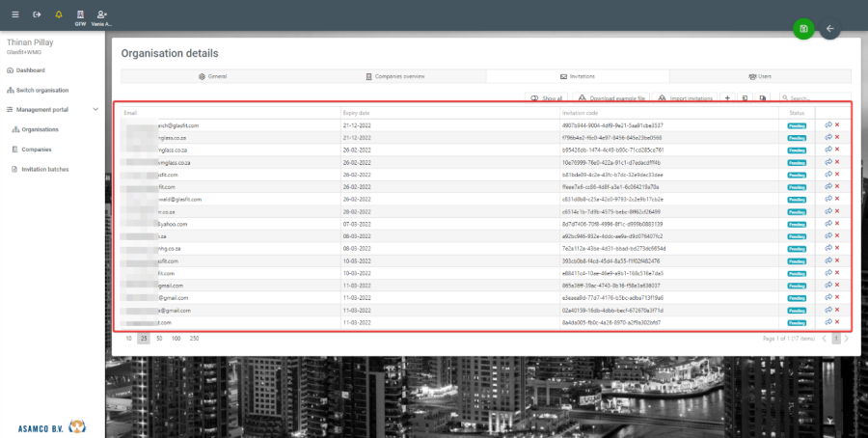The image size is (868, 438).
Task: Click the back arrow button
Action: (x=829, y=29)
